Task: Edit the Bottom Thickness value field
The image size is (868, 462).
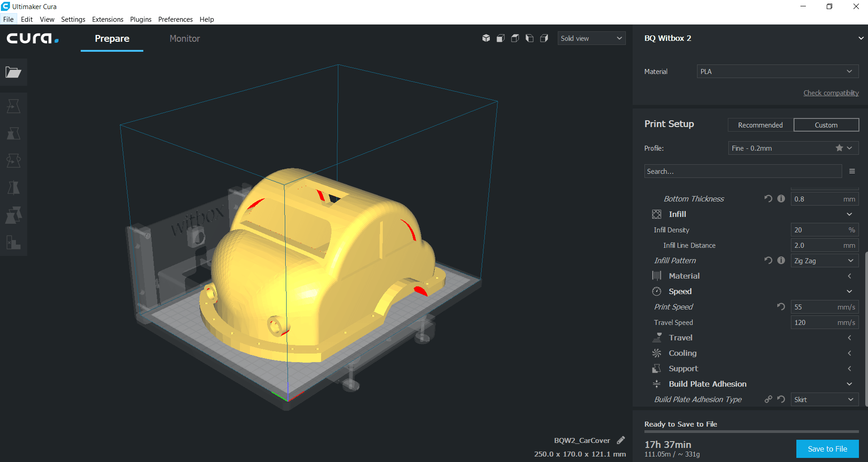Action: pyautogui.click(x=824, y=199)
